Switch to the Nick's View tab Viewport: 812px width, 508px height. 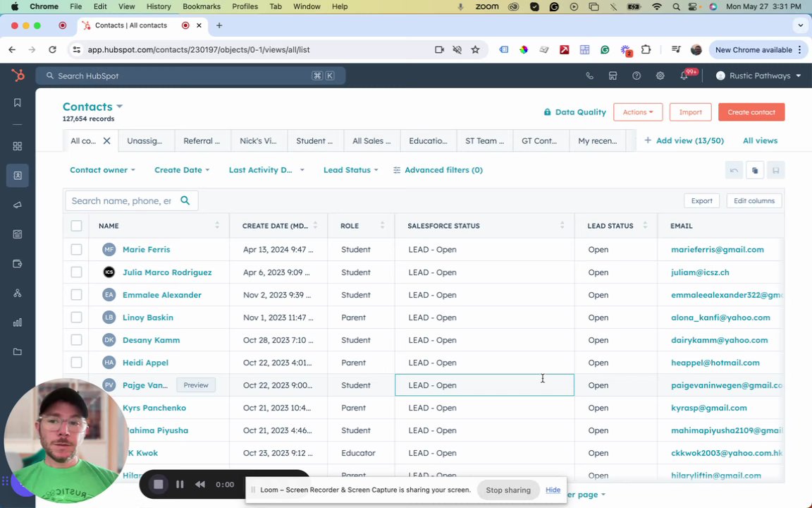pos(258,140)
